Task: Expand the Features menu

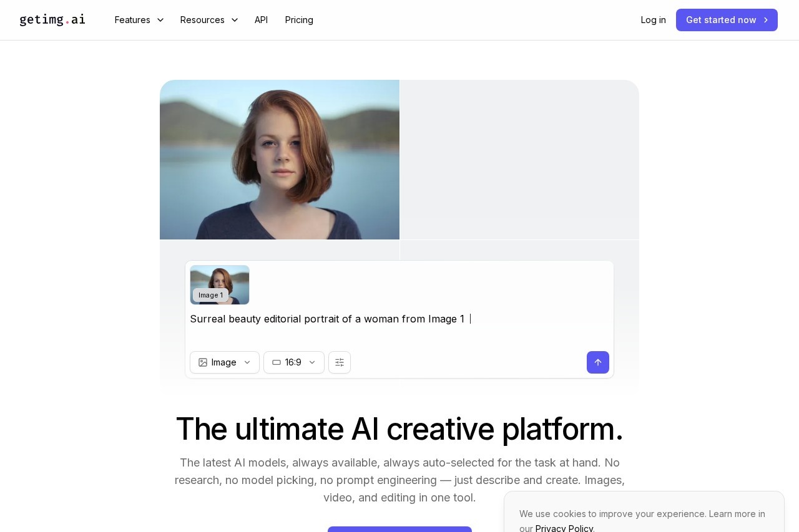Action: pos(139,20)
